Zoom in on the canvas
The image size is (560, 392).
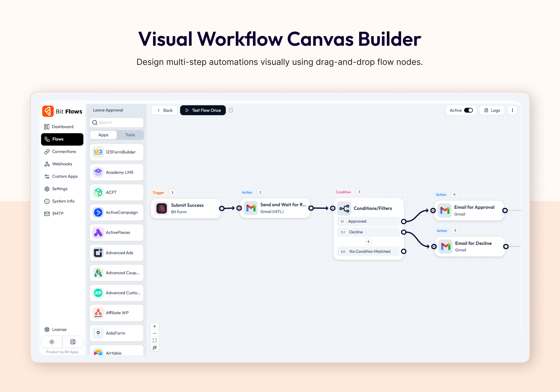(155, 326)
